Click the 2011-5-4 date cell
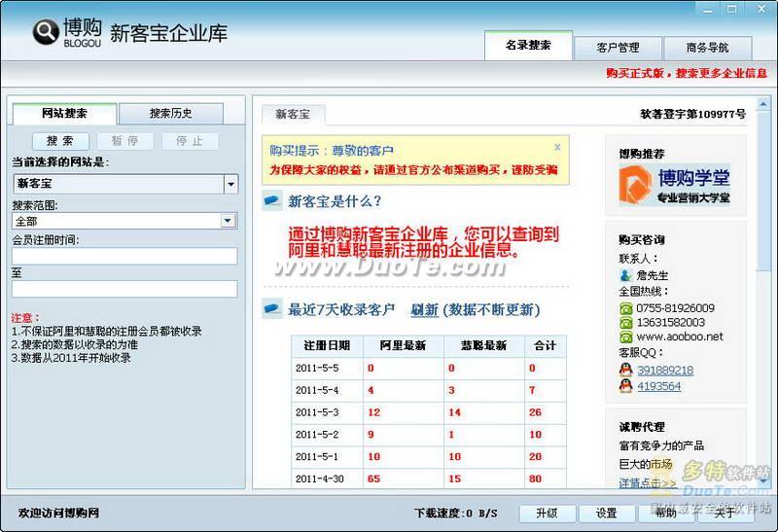This screenshot has height=532, width=778. point(328,391)
